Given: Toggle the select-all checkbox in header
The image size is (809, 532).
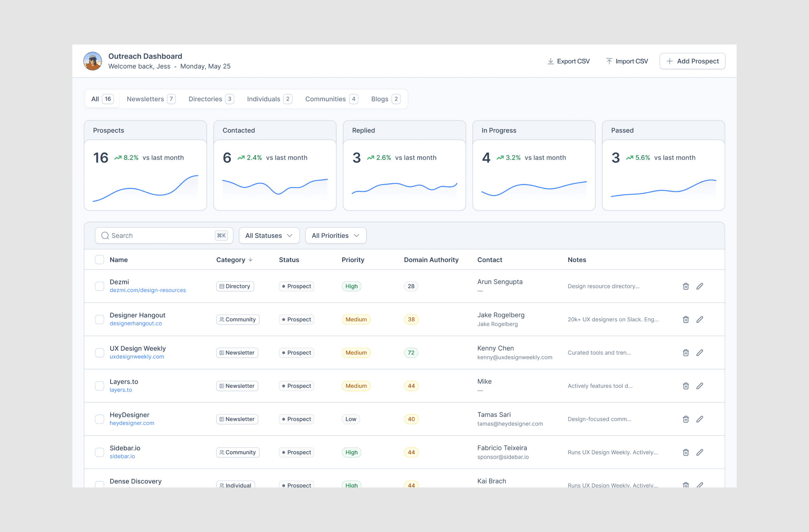Looking at the screenshot, I should (x=99, y=259).
